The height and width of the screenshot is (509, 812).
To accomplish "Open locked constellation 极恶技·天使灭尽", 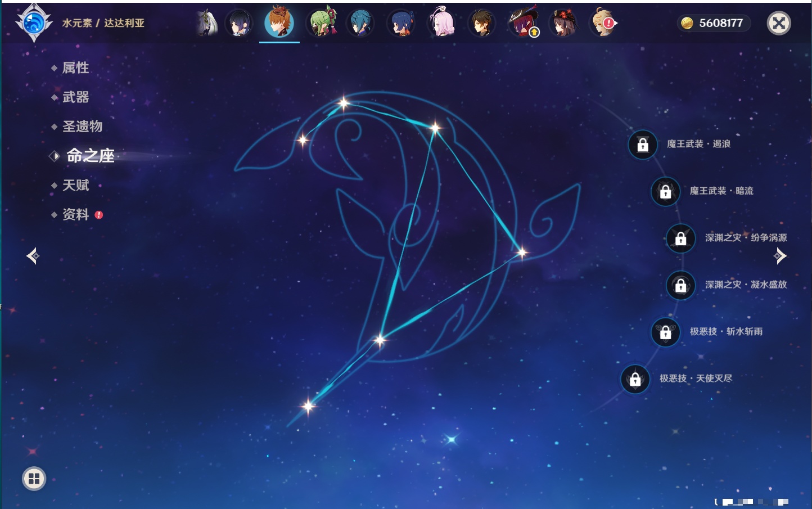I will (x=635, y=379).
